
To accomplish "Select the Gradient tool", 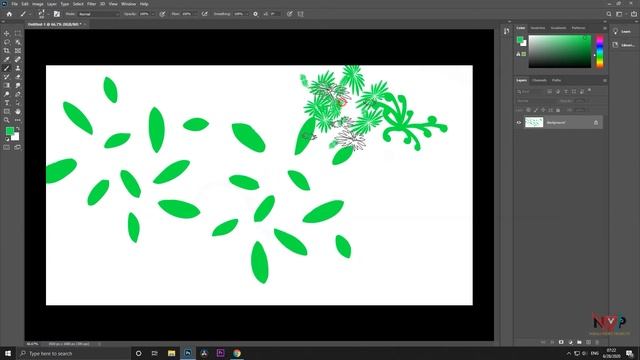I will pos(7,85).
